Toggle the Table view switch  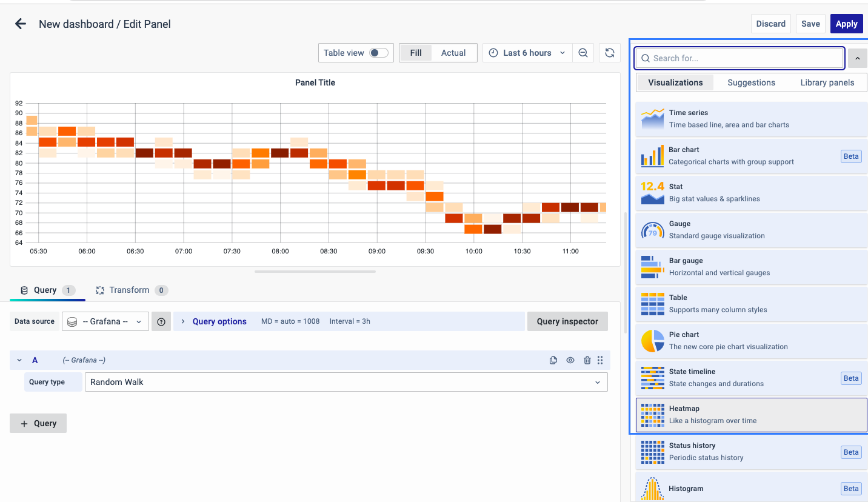(379, 53)
